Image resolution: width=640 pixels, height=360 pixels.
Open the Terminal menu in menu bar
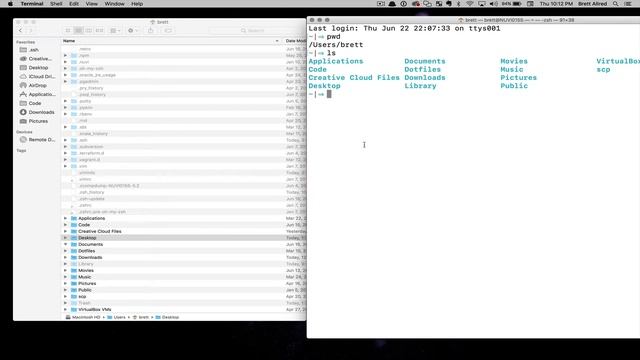pyautogui.click(x=32, y=4)
